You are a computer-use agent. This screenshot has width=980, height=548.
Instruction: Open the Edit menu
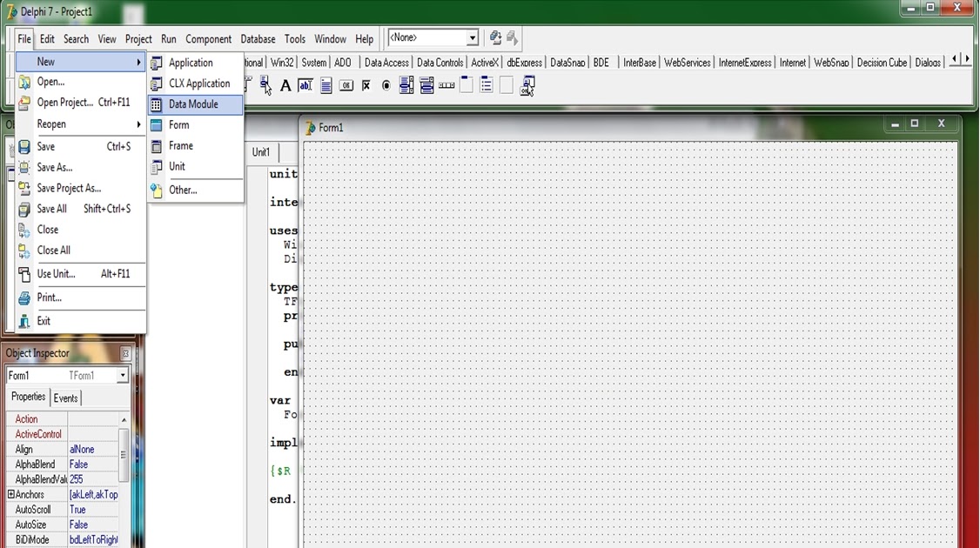pos(47,39)
